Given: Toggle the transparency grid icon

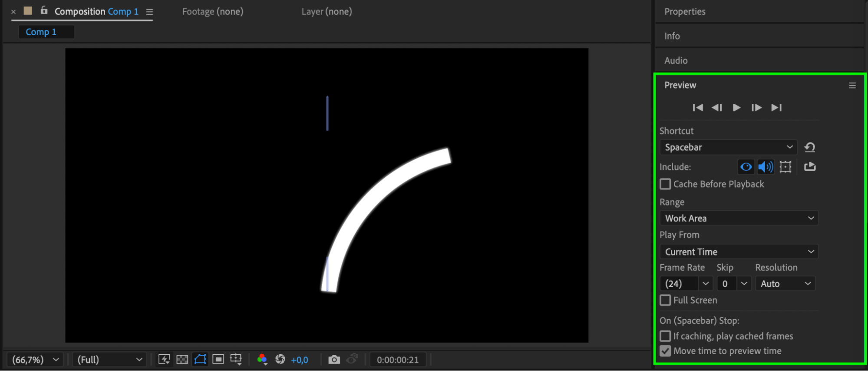Looking at the screenshot, I should (182, 359).
